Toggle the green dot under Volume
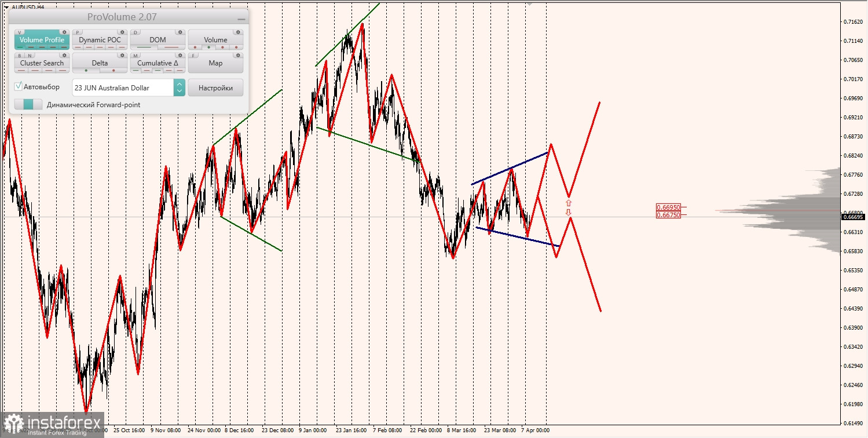 [208, 48]
